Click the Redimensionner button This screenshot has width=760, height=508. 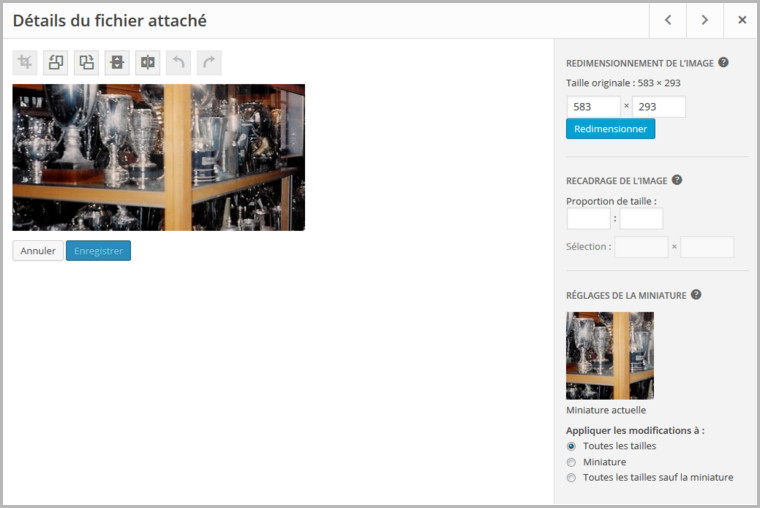click(x=611, y=129)
